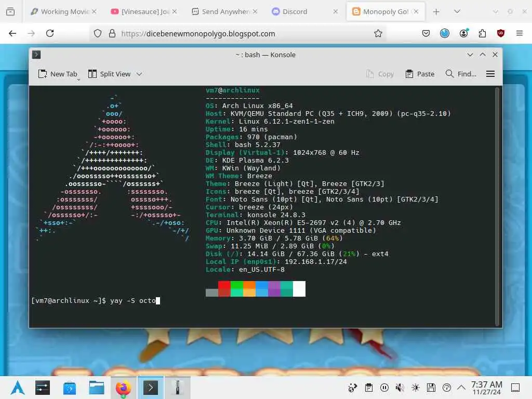Click Split View in Konsole
Viewport: 532px width, 399px height.
point(109,74)
